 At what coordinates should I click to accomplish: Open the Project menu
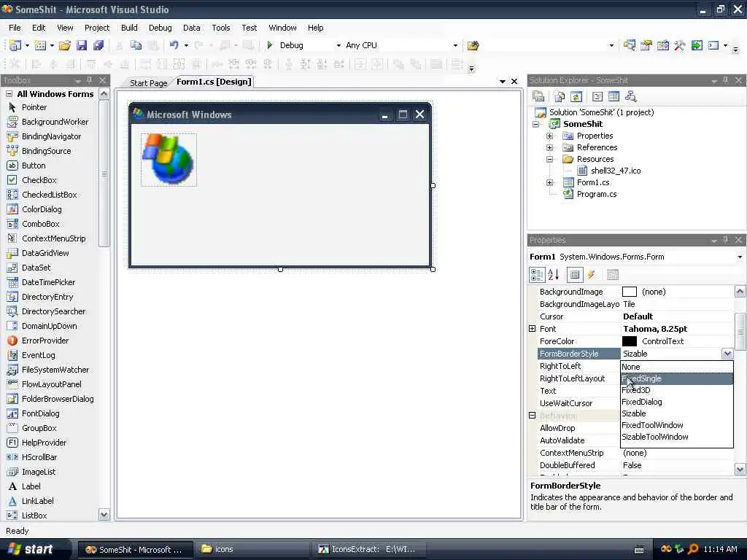(97, 28)
